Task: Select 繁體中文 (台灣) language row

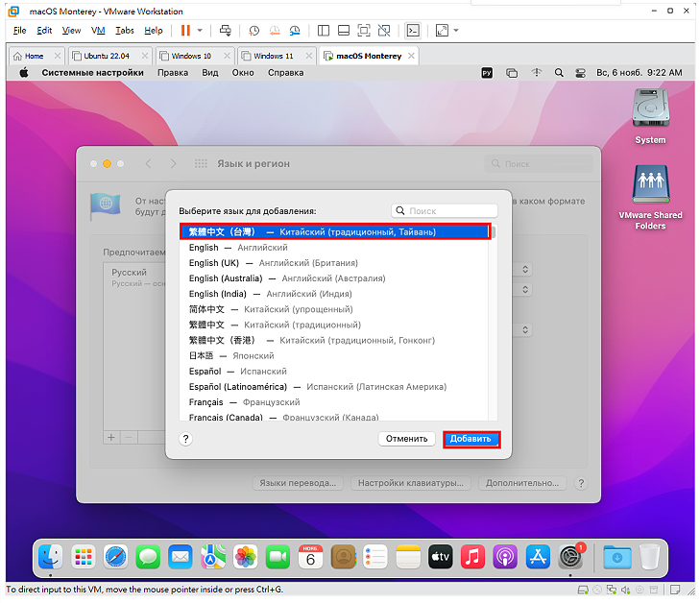Action: coord(335,231)
